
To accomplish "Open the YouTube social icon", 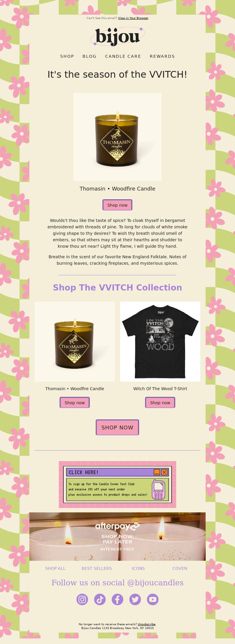I will pyautogui.click(x=153, y=599).
